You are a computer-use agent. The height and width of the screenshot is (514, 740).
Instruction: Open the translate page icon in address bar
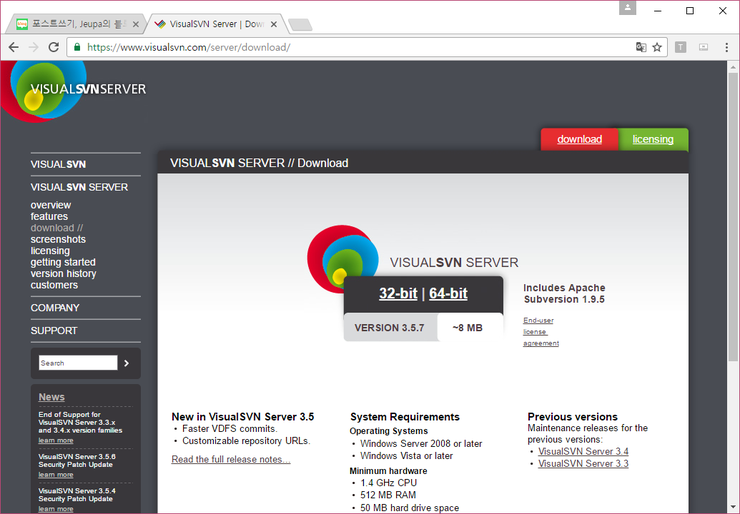(x=641, y=47)
